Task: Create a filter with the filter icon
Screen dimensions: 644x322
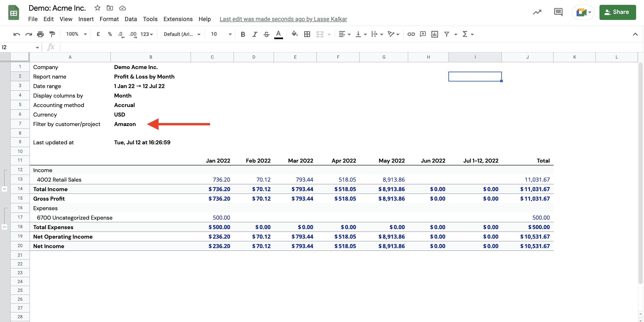Action: click(x=447, y=34)
